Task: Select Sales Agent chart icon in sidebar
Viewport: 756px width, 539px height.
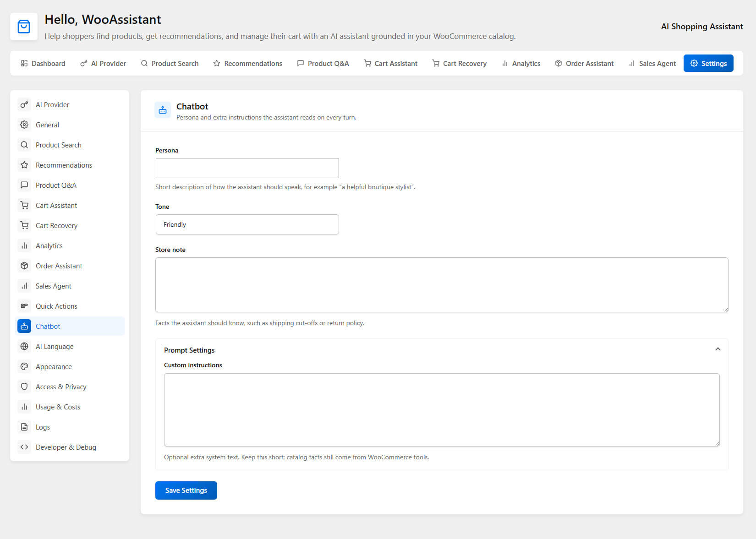Action: tap(24, 286)
